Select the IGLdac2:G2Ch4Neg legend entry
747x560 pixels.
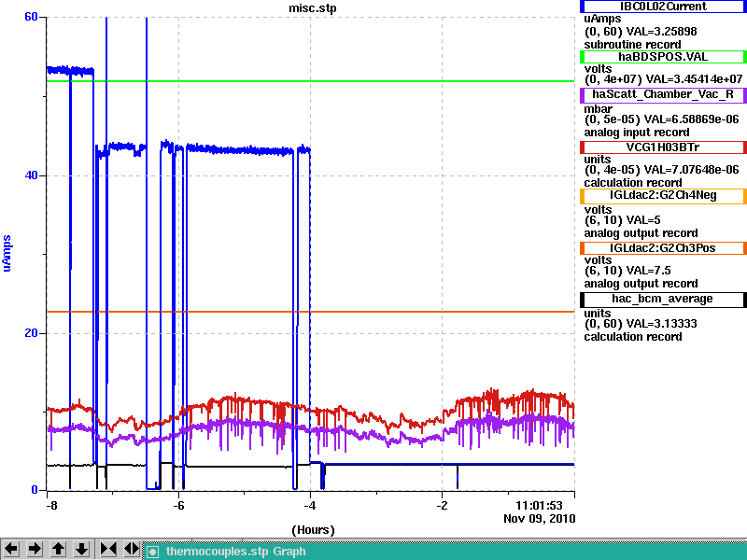pos(663,196)
